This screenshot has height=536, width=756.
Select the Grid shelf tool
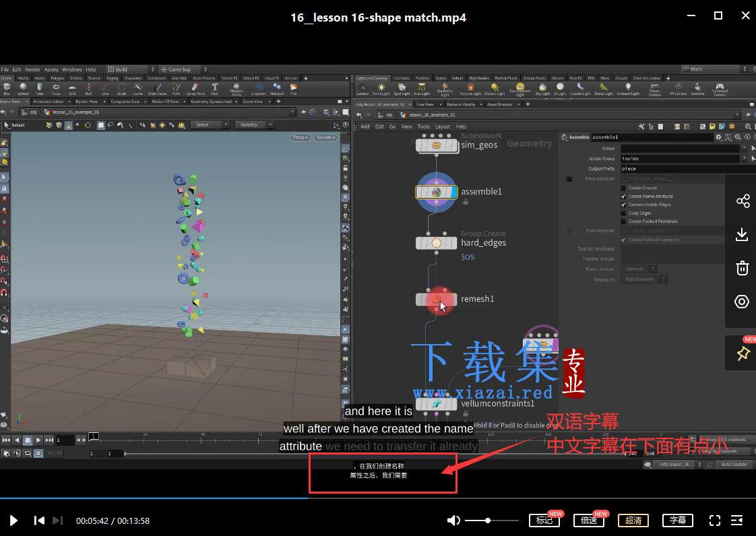pos(72,89)
